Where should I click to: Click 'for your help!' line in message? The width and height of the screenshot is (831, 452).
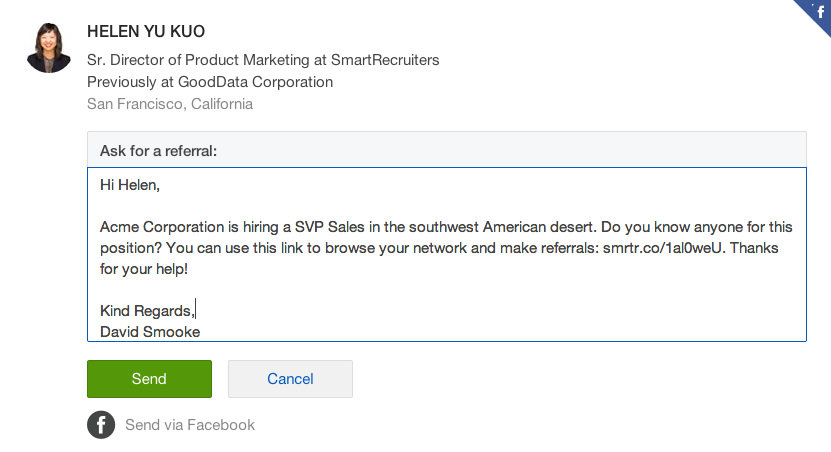144,269
